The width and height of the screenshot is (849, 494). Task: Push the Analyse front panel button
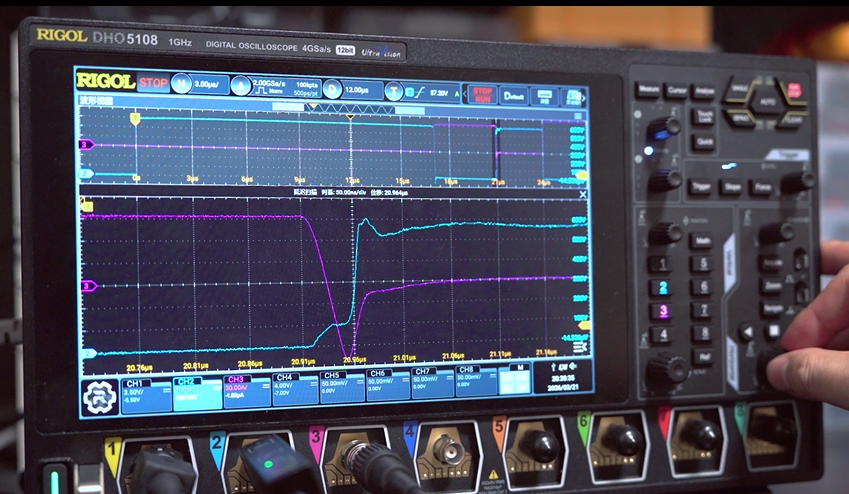tap(704, 92)
